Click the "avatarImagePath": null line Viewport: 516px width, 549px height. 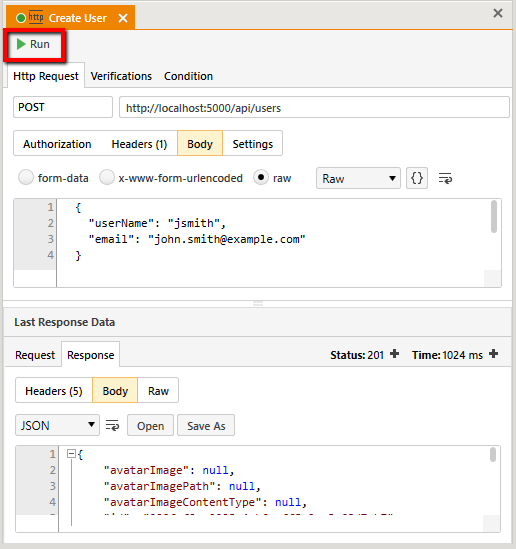(182, 486)
